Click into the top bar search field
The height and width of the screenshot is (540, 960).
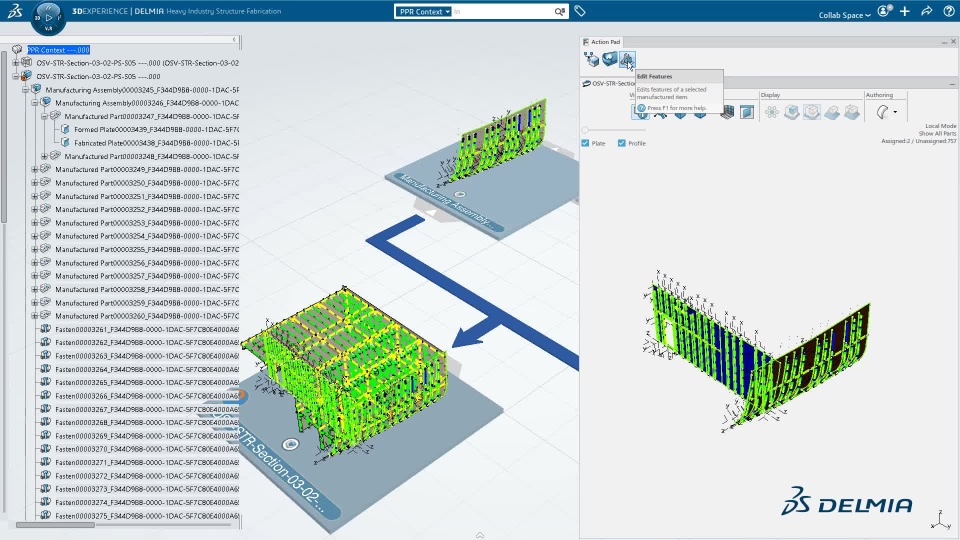pos(502,12)
